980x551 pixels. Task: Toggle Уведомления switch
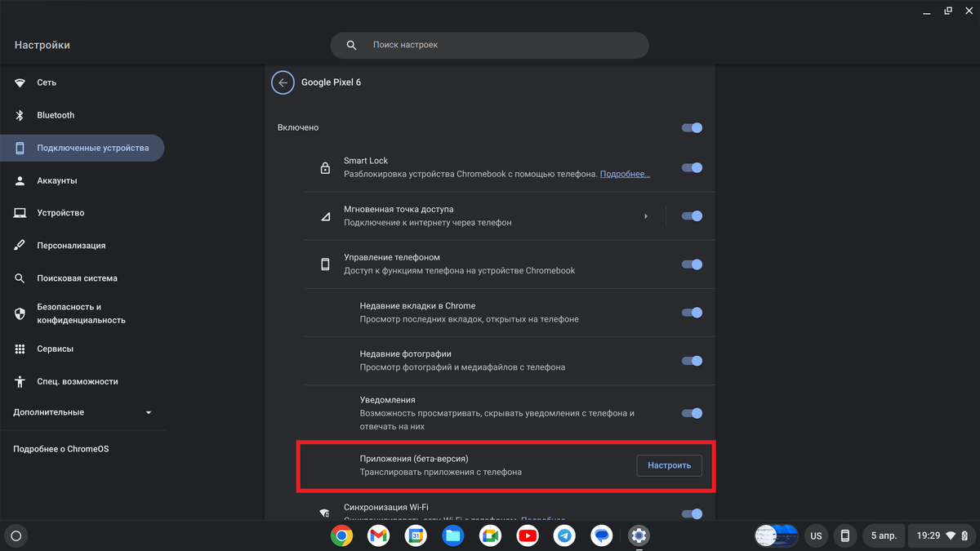(692, 413)
